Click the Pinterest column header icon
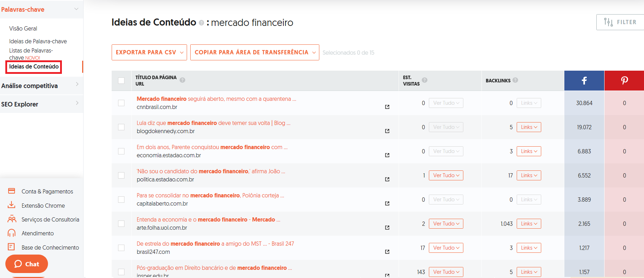The width and height of the screenshot is (644, 278). pyautogui.click(x=624, y=81)
